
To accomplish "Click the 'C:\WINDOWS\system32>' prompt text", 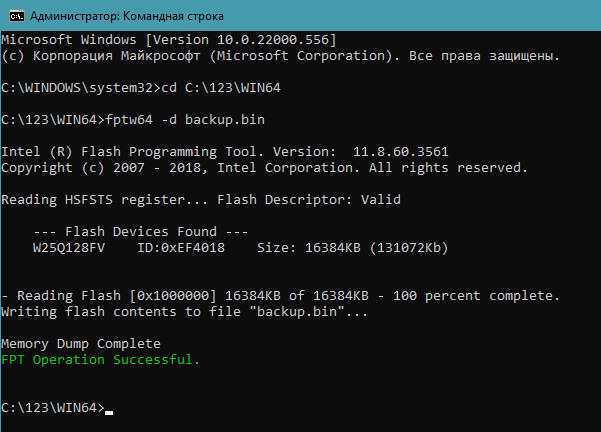I will click(x=81, y=87).
